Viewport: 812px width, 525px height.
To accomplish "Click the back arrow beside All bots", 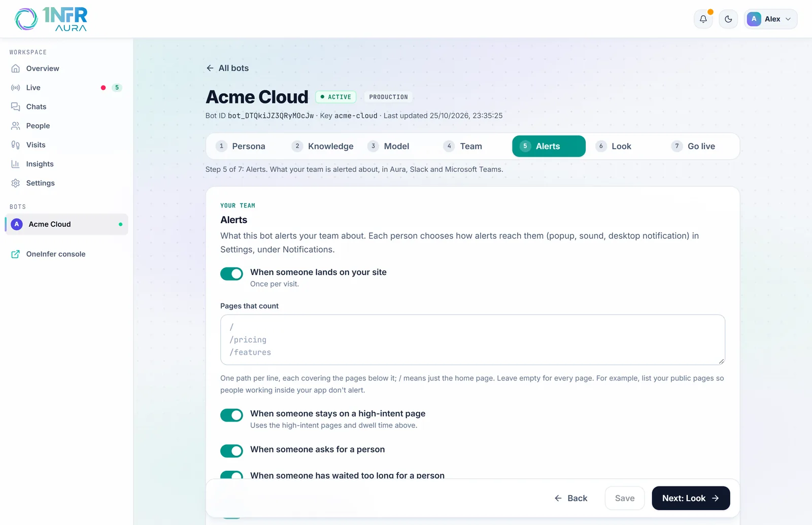I will coord(210,68).
